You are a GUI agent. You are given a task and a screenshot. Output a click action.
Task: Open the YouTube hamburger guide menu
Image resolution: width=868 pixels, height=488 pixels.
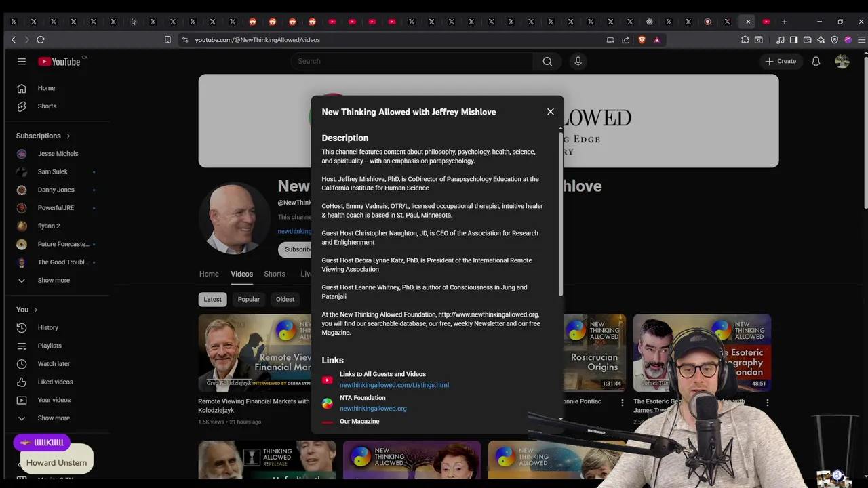click(22, 62)
